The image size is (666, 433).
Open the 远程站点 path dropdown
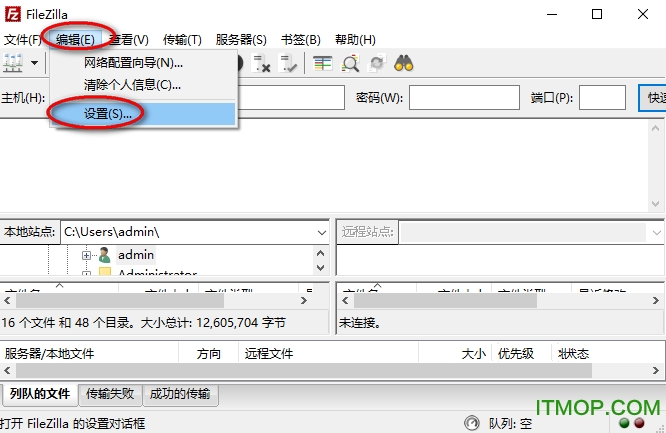(x=656, y=232)
